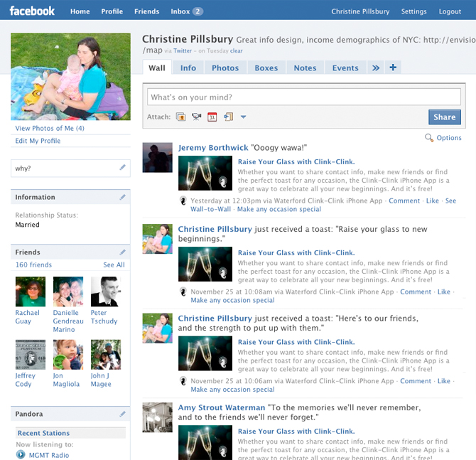Open Wall-to-Wall under Jeremy's post
The image size is (476, 460).
211,209
